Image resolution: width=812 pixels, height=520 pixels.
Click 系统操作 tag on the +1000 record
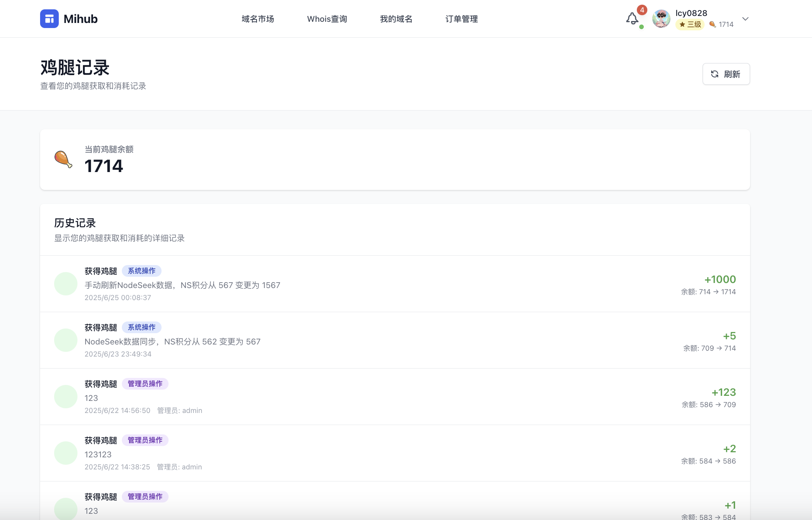coord(142,271)
